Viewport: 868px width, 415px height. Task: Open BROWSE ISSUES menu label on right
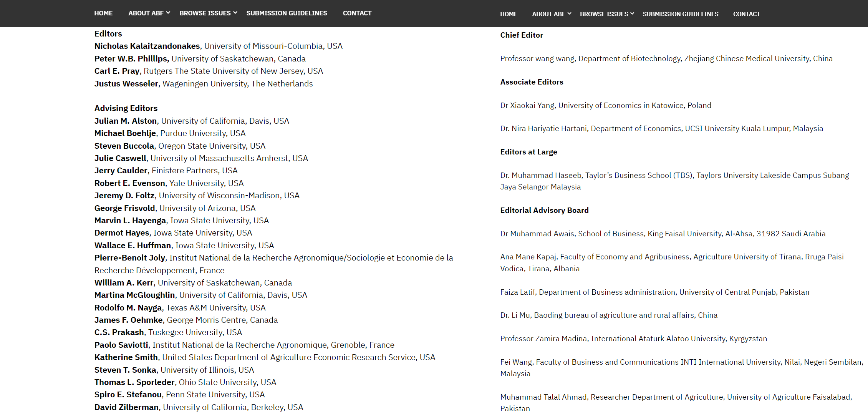tap(604, 14)
